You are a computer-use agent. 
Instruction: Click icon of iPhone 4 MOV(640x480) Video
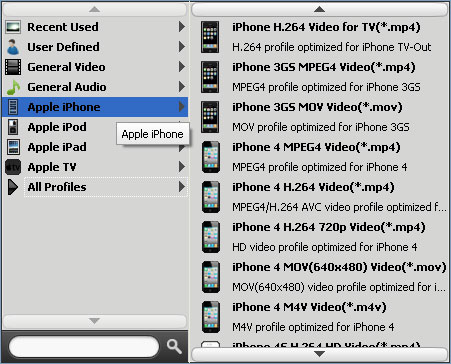[211, 277]
